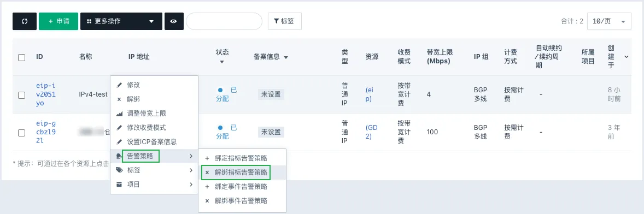Open the eip-gcbzl92l ID link
Screen dimensions: 644x214
coord(45,132)
